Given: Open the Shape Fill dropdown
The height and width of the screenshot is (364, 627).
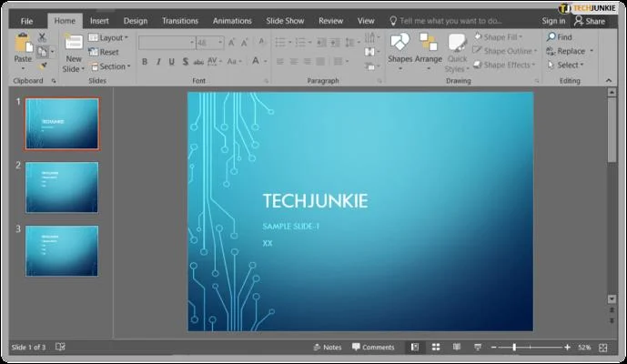Looking at the screenshot, I should [x=499, y=37].
